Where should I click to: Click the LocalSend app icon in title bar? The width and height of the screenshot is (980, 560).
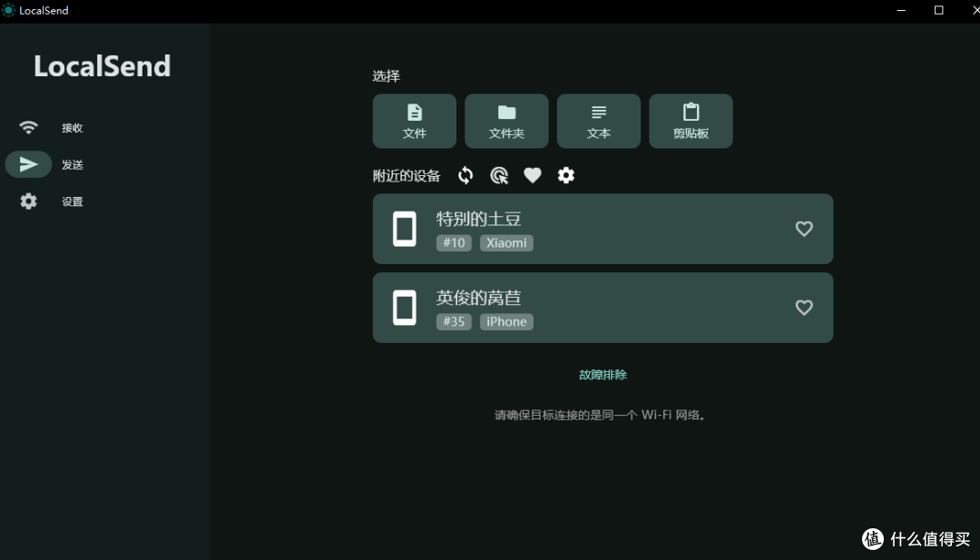[8, 10]
